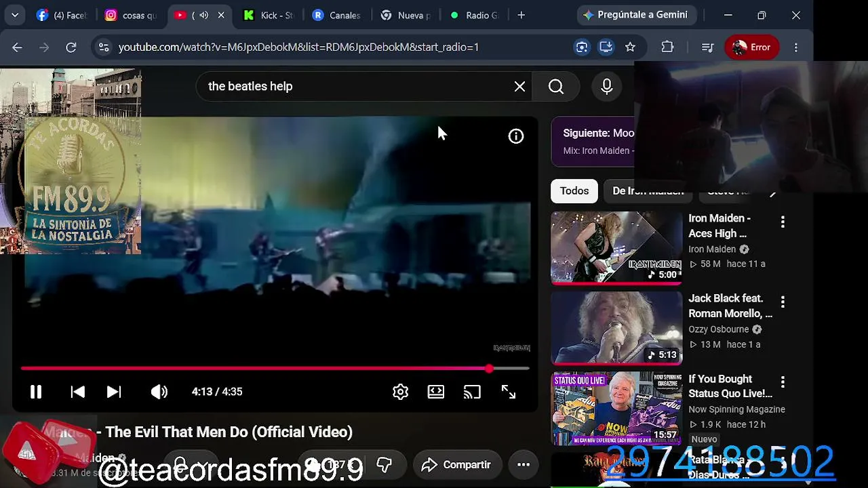The width and height of the screenshot is (868, 488).
Task: Open options menu for Status Quo video
Action: point(783,382)
